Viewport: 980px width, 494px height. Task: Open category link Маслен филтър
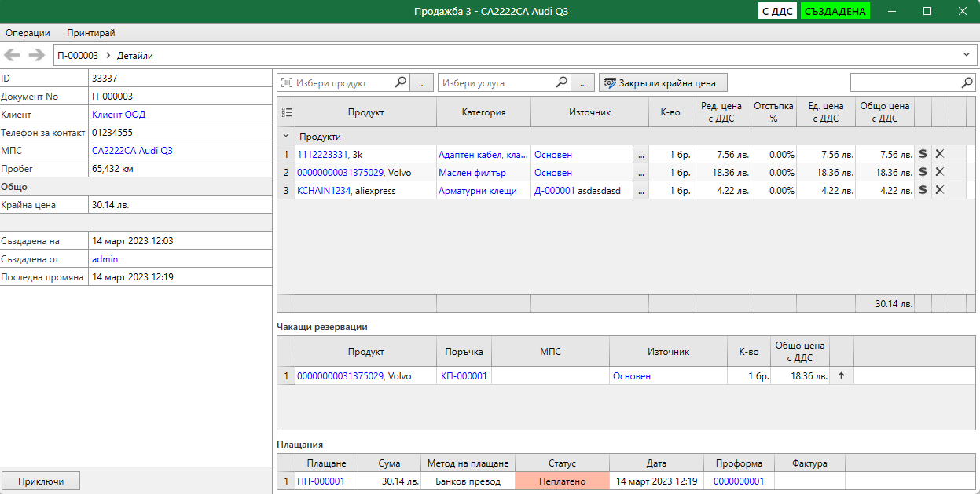coord(472,172)
